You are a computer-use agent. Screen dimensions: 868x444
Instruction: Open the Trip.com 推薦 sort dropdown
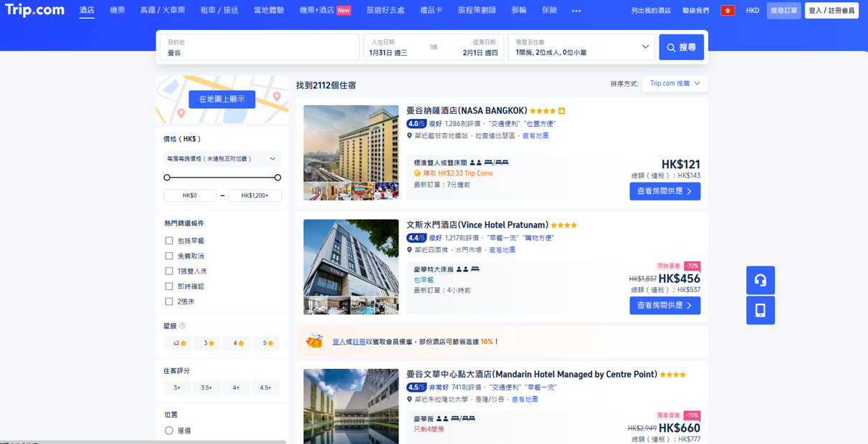[675, 84]
